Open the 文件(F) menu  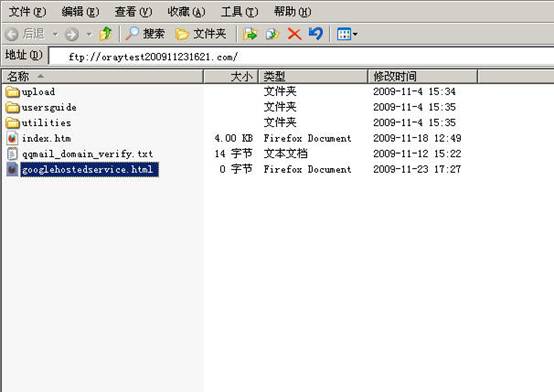click(x=27, y=12)
